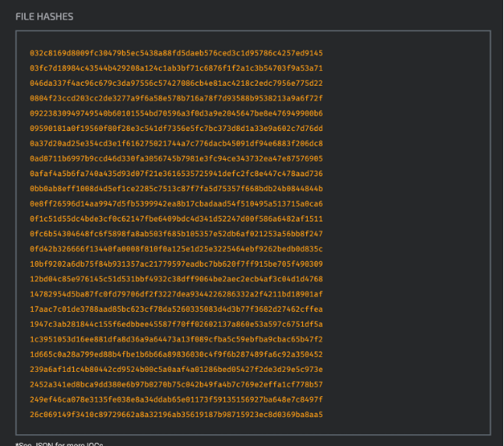The width and height of the screenshot is (504, 446).
Task: Click the hash starting with 0a37d20ad25e354c
Action: tap(176, 143)
